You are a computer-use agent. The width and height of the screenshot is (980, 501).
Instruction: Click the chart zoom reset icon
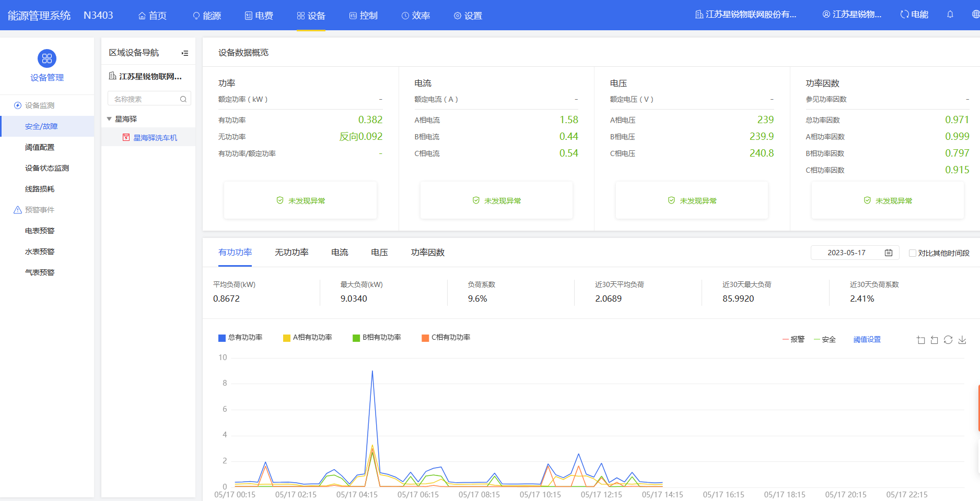[934, 340]
